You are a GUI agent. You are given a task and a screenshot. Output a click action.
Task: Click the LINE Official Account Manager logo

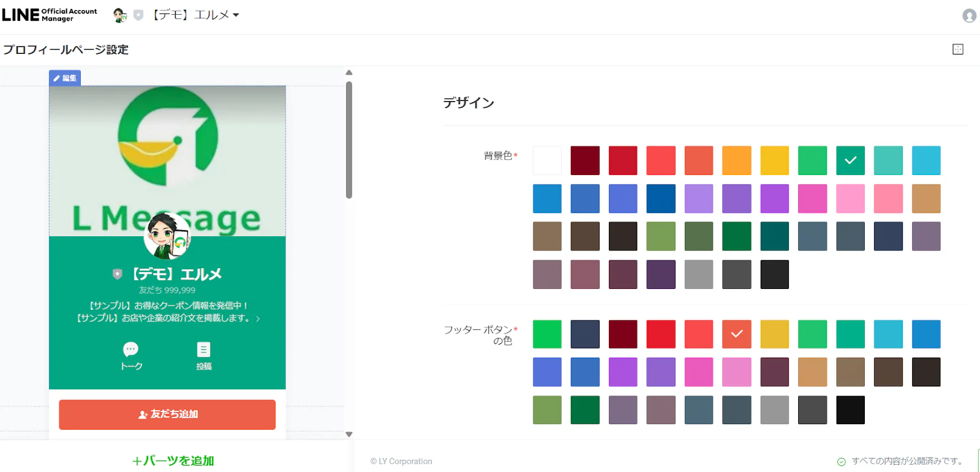[50, 15]
